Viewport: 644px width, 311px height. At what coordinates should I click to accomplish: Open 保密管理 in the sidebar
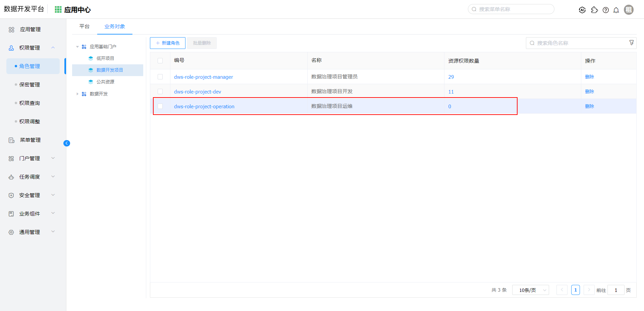point(30,84)
